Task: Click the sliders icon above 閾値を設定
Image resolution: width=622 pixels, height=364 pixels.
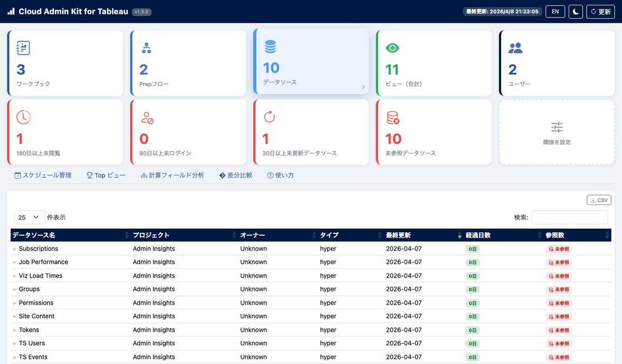Action: point(557,127)
